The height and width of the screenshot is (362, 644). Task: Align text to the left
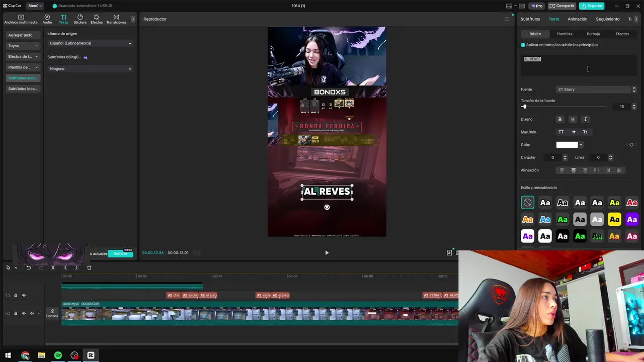click(x=562, y=170)
